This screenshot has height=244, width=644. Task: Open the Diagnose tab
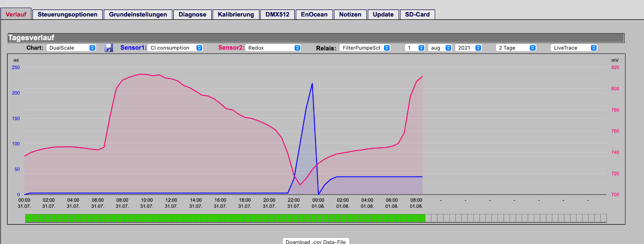192,14
